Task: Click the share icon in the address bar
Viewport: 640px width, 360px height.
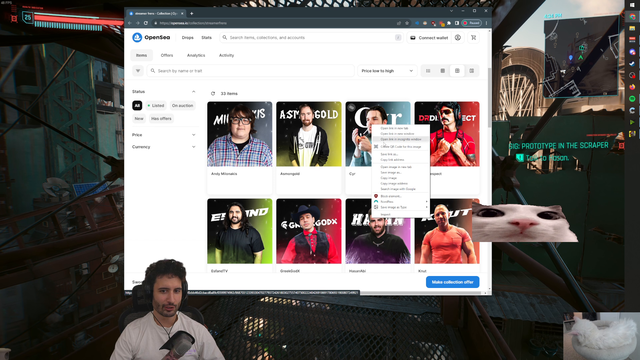Action: tap(399, 23)
